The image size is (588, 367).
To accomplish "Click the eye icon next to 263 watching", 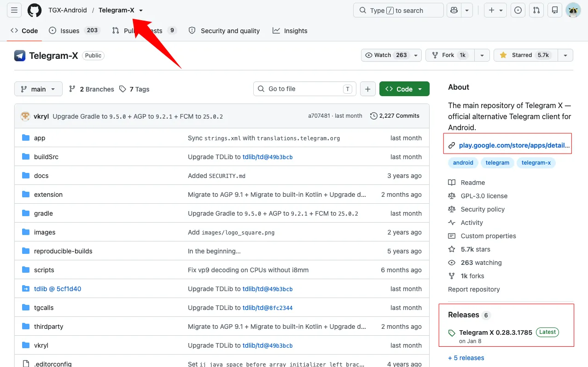I will click(x=452, y=263).
